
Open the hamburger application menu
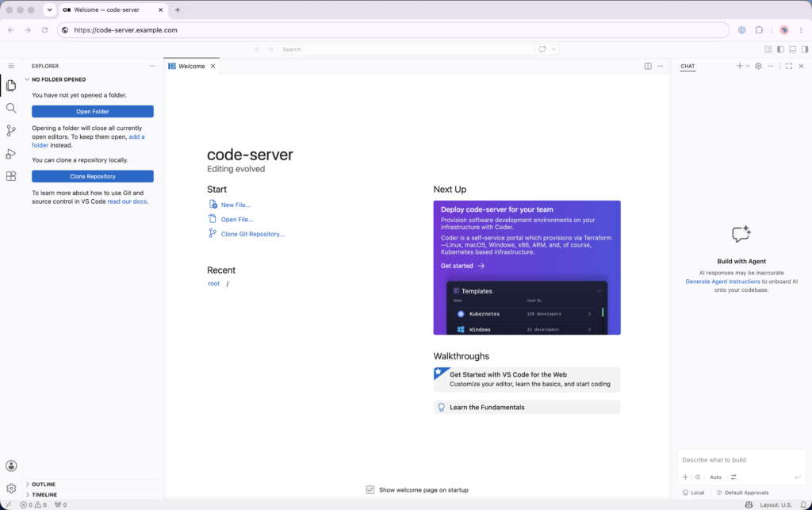11,66
